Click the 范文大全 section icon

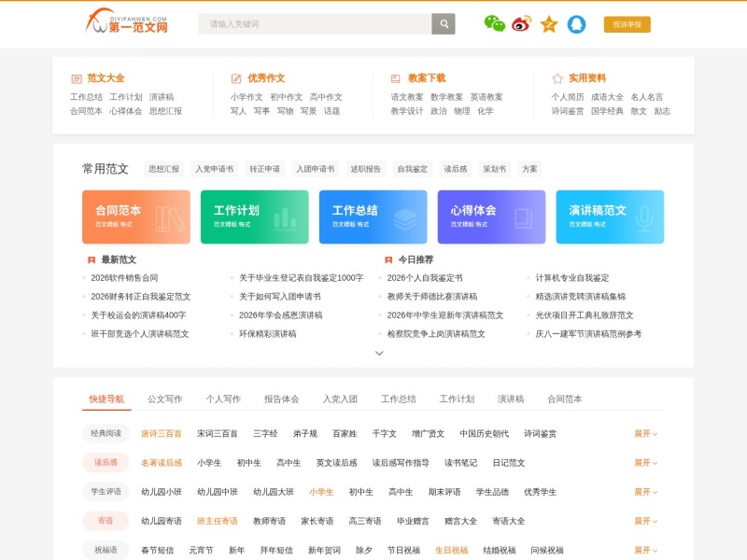click(x=77, y=78)
